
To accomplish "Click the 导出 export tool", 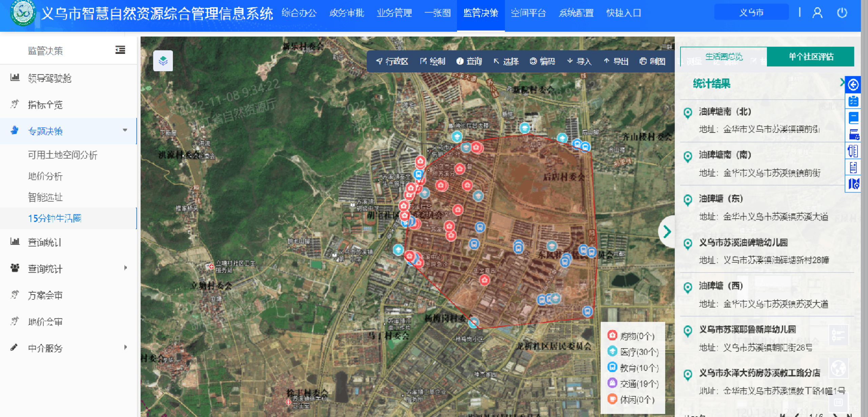I will click(616, 61).
